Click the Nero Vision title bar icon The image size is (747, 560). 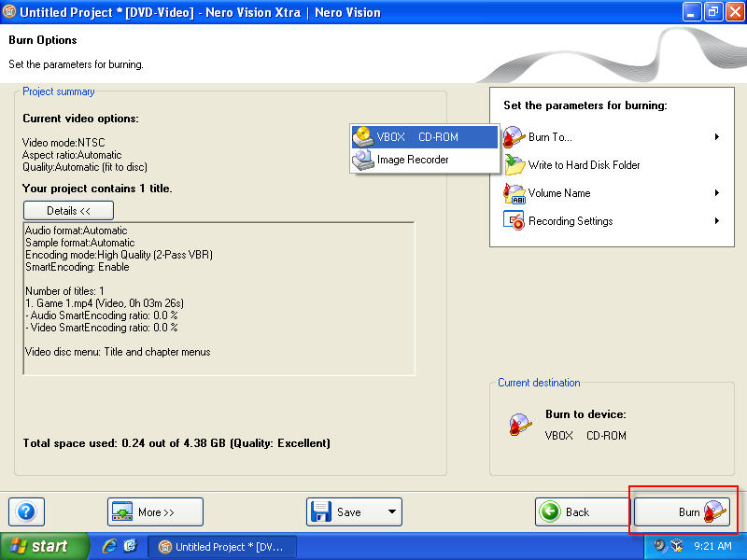[9, 12]
